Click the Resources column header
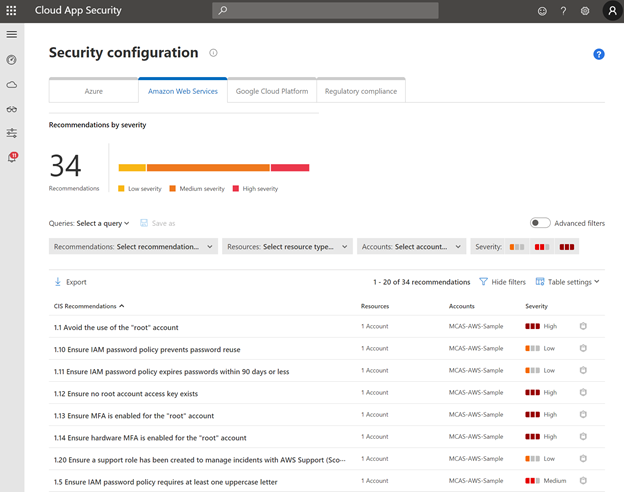Screen dimensions: 624x492 pyautogui.click(x=375, y=306)
